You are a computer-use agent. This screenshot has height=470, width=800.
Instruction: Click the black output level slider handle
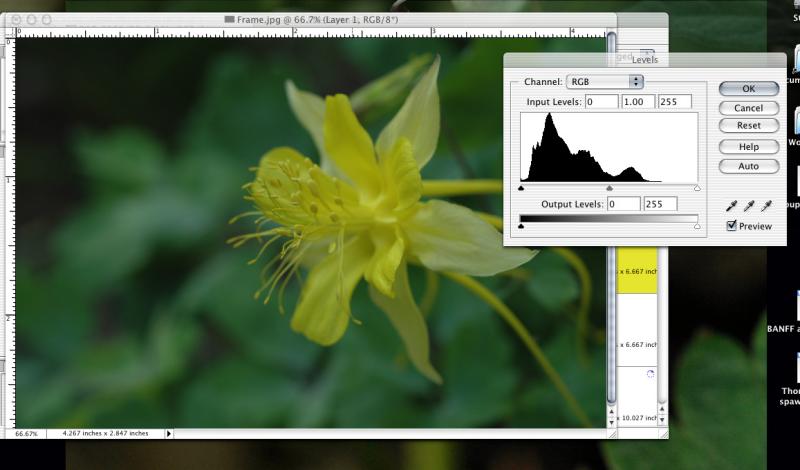point(521,226)
